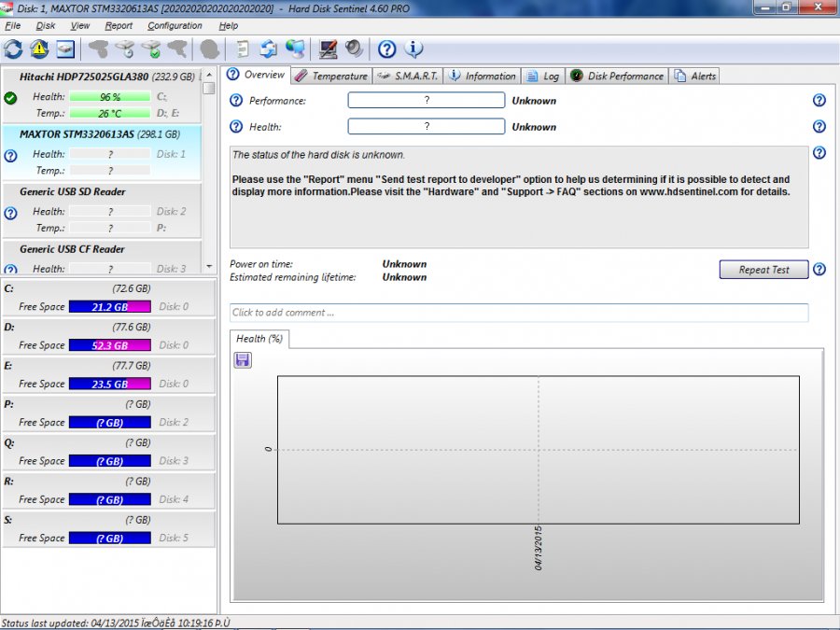This screenshot has width=840, height=630.
Task: Open the Configuration menu
Action: click(175, 26)
